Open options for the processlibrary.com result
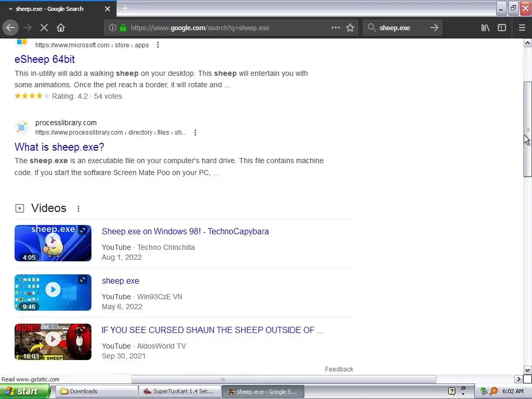 tap(195, 132)
